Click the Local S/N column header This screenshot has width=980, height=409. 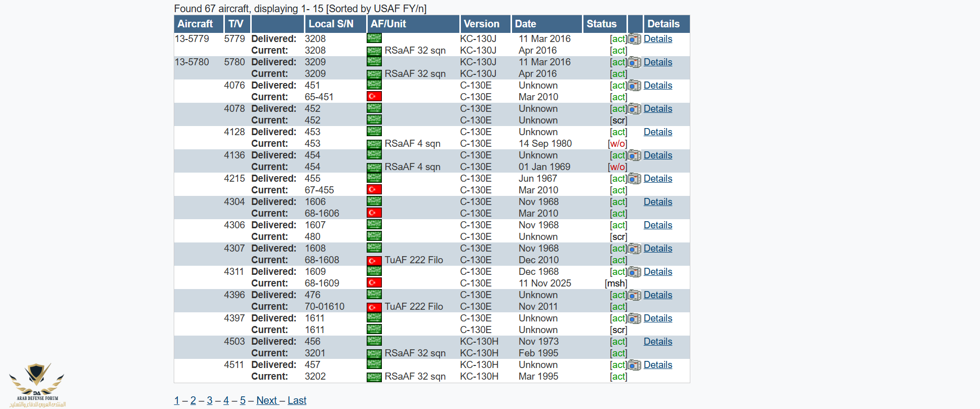(331, 24)
